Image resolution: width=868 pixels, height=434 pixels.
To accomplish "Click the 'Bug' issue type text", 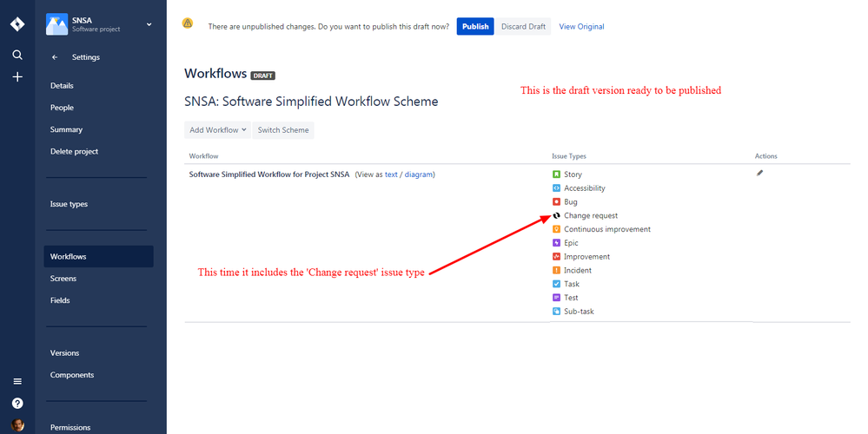I will (x=570, y=201).
